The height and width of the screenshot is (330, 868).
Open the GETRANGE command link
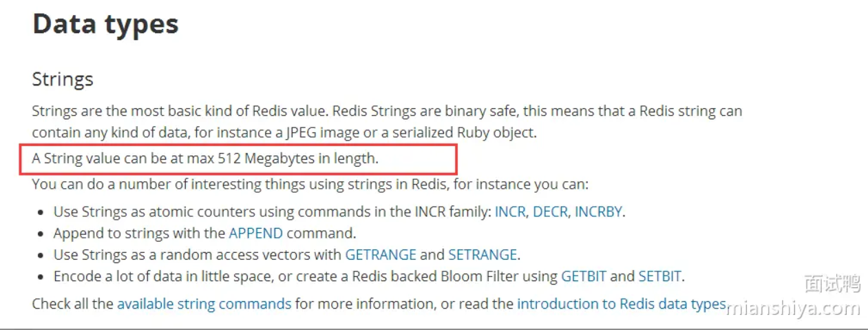click(x=381, y=255)
